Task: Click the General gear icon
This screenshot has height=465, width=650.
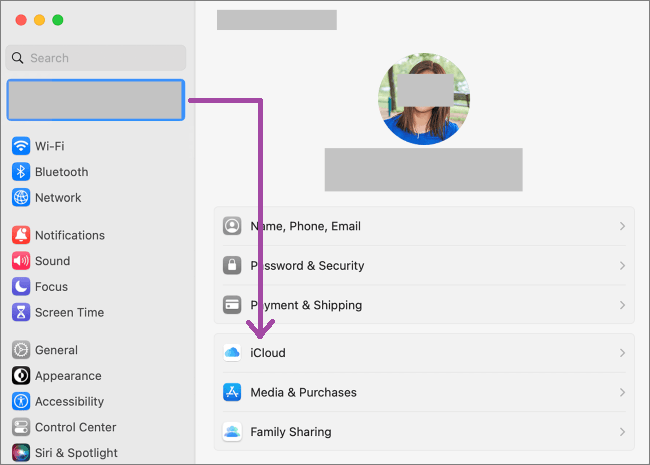Action: point(21,350)
